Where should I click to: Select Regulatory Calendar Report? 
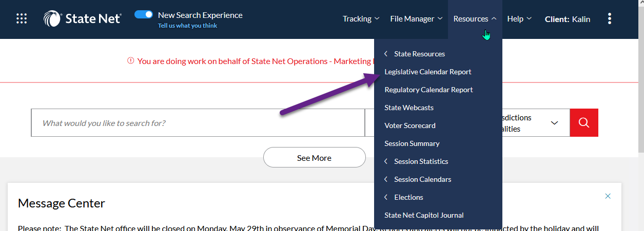pos(428,90)
